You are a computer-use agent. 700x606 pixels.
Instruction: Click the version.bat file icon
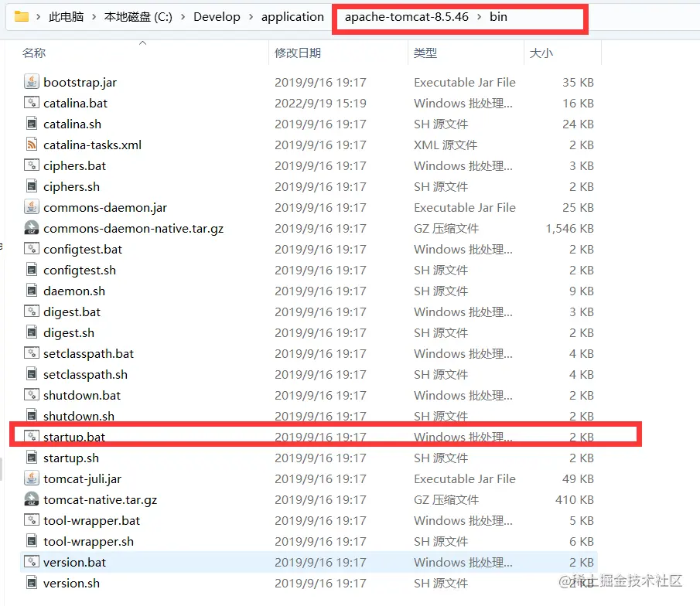(x=31, y=562)
